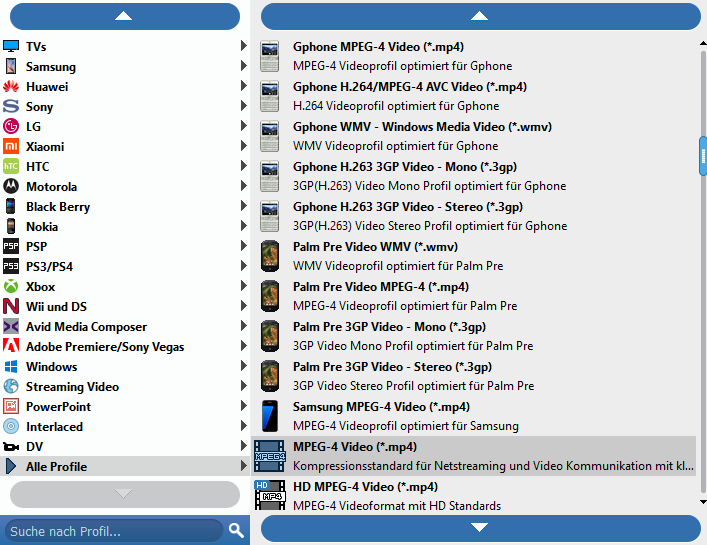Click the PSP logo icon
This screenshot has width=707, height=545.
pos(11,246)
